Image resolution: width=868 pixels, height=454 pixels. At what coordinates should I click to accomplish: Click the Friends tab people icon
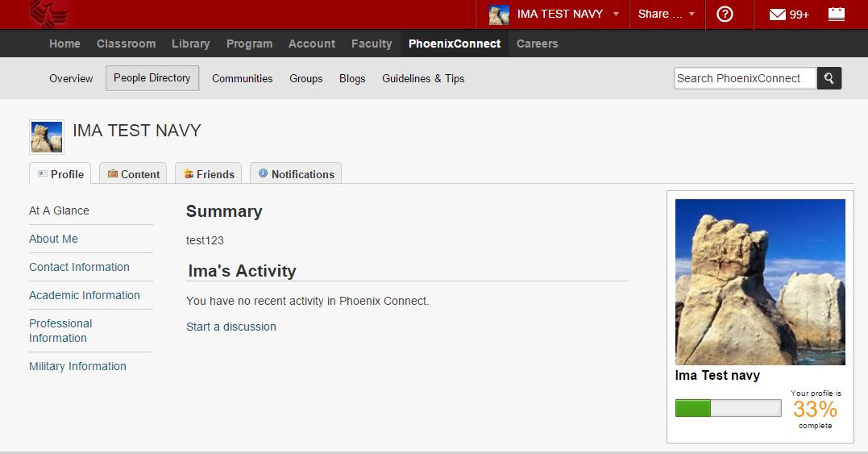(189, 174)
